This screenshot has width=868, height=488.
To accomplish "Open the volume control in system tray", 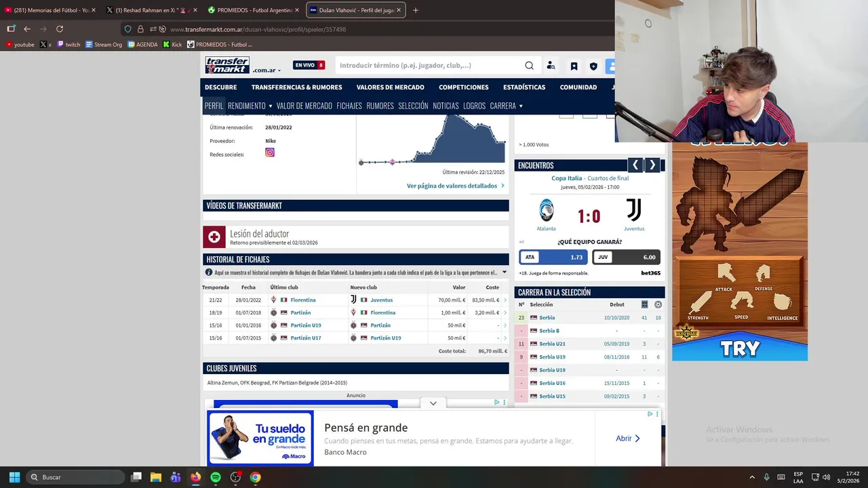I will pyautogui.click(x=827, y=477).
